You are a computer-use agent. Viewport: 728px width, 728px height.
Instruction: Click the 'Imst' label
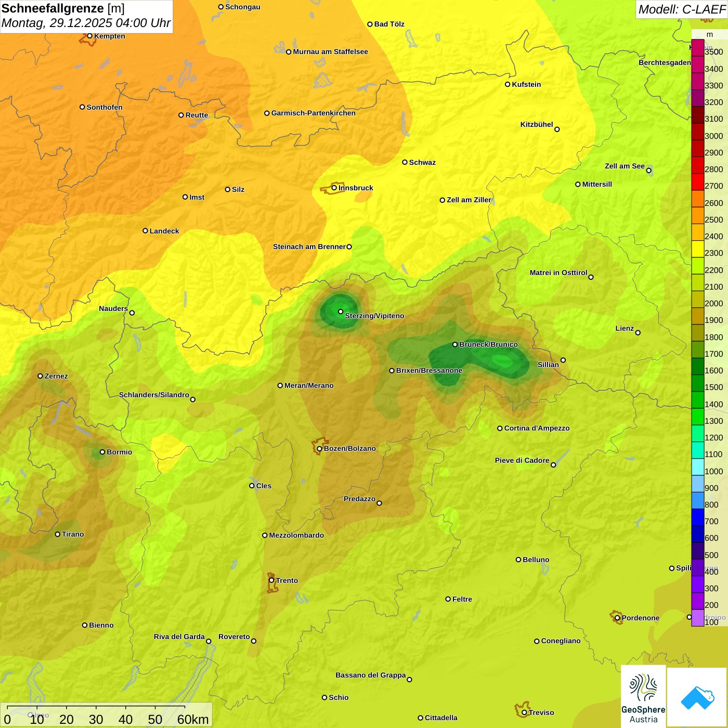click(x=197, y=198)
